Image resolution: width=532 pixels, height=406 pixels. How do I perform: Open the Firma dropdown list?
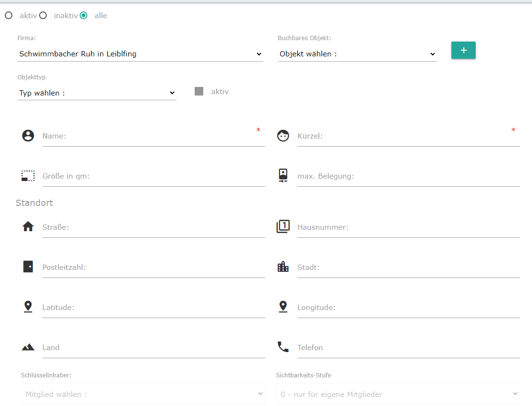tap(140, 54)
